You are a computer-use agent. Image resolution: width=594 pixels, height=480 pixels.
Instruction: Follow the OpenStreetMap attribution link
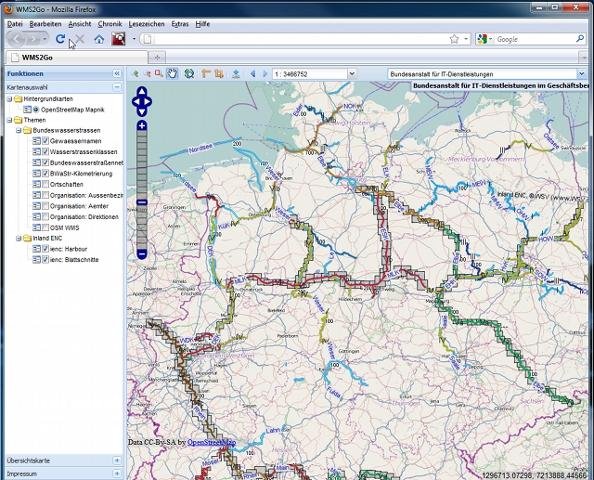211,442
